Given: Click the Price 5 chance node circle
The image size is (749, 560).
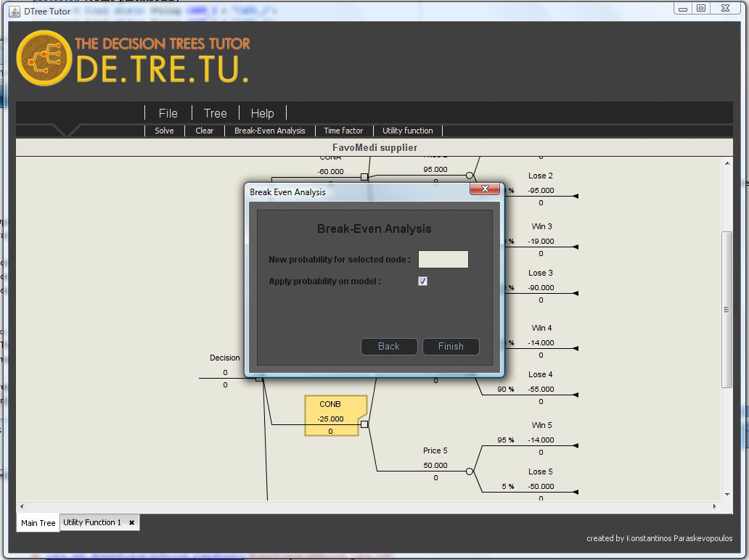Looking at the screenshot, I should point(470,472).
